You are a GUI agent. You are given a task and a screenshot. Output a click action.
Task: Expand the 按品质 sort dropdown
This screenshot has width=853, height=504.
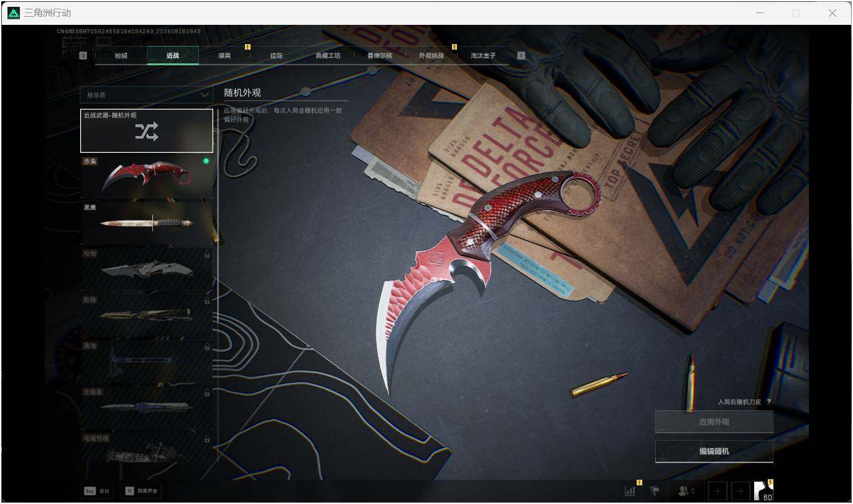point(146,95)
